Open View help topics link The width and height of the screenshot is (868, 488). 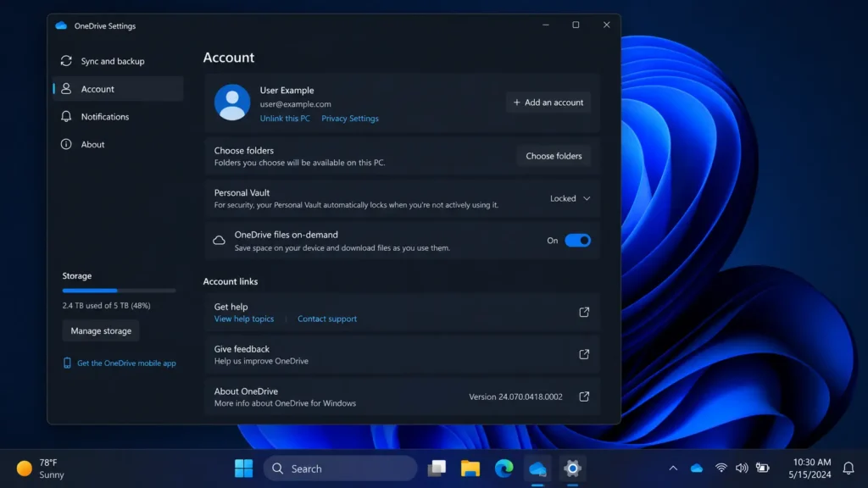pos(244,319)
